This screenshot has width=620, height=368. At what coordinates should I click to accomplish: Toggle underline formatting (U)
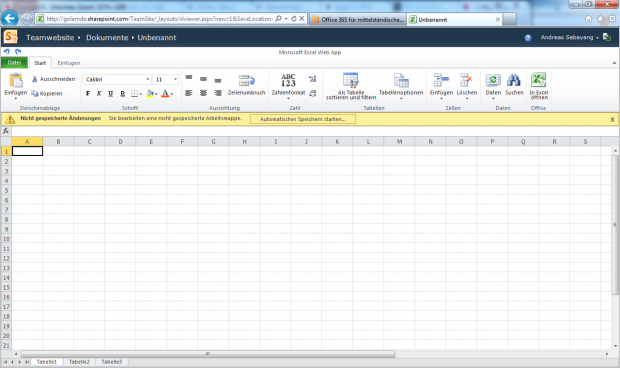[x=111, y=94]
